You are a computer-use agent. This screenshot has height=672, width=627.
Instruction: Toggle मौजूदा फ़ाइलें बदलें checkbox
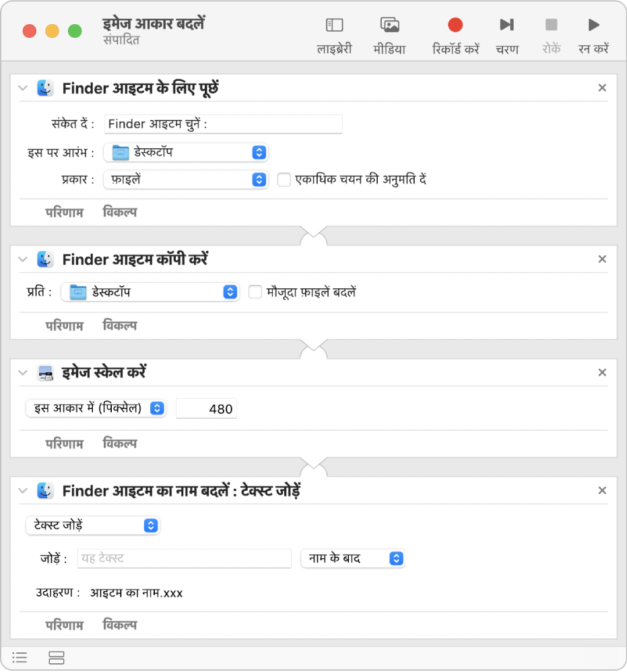click(x=255, y=292)
